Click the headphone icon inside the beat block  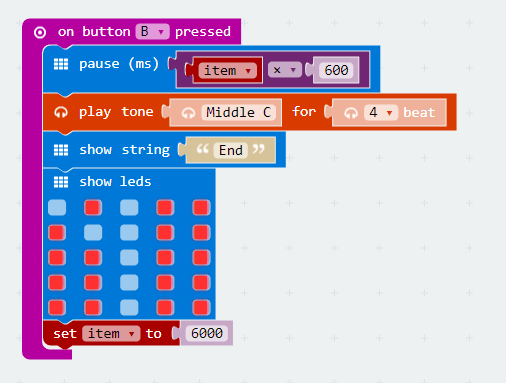tap(351, 113)
